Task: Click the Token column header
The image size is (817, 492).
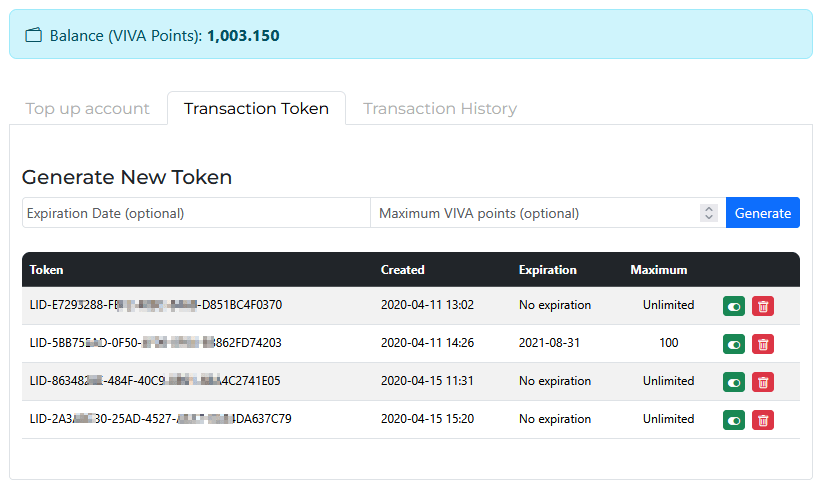Action: [x=47, y=270]
